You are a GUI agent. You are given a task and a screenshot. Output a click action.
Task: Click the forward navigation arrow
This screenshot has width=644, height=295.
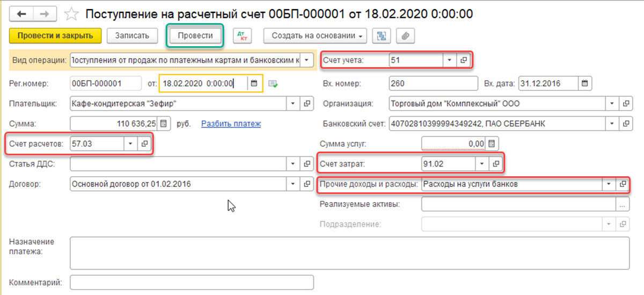pos(46,14)
